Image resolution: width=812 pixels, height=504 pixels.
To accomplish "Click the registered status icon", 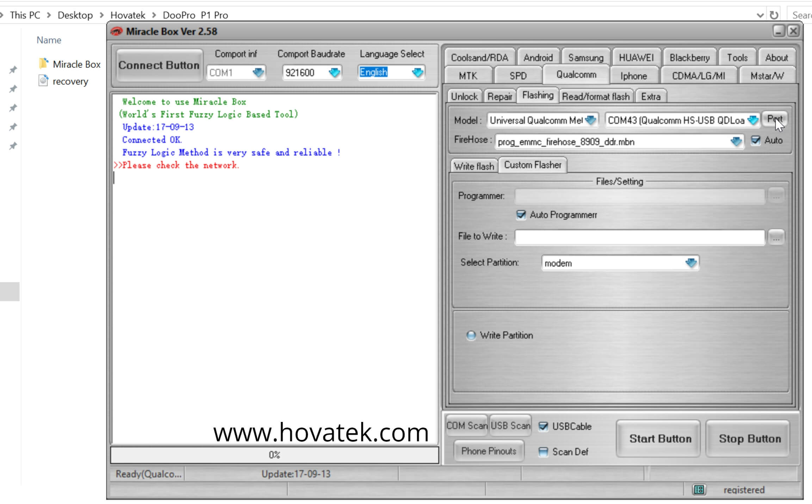I will pos(699,490).
